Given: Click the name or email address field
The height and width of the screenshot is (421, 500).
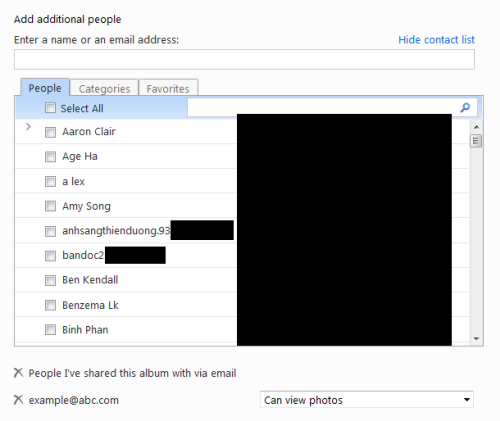Looking at the screenshot, I should pos(244,60).
